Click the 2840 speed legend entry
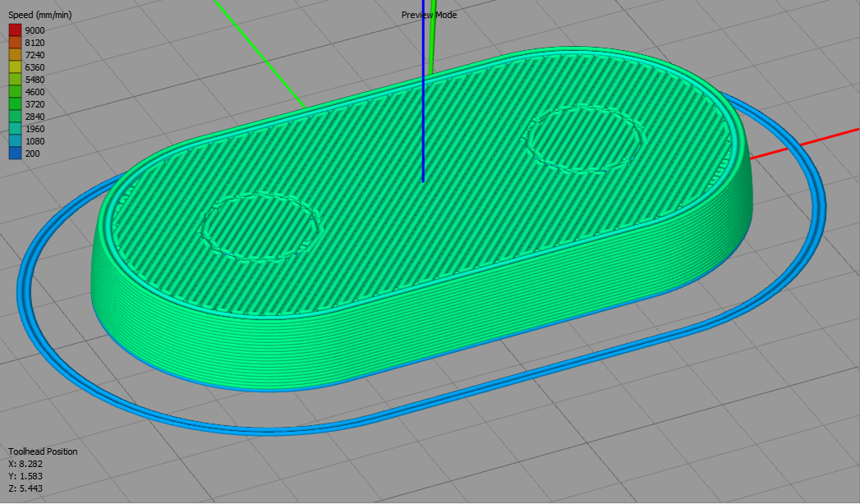 (x=15, y=117)
